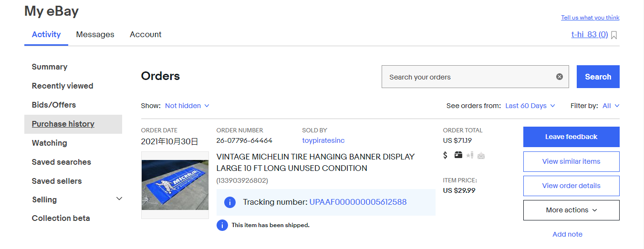Click the Michelin banner item thumbnail
This screenshot has height=249, width=644.
pos(175,185)
